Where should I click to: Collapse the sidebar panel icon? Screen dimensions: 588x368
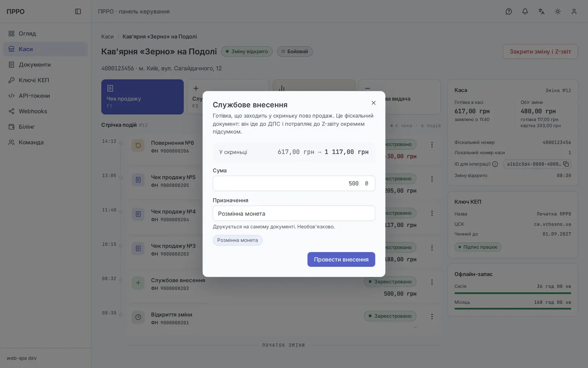tap(78, 11)
